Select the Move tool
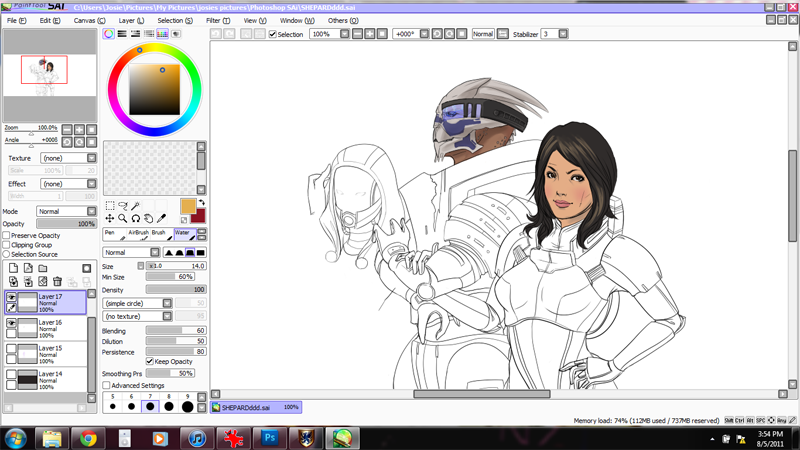800x450 pixels. (x=110, y=218)
